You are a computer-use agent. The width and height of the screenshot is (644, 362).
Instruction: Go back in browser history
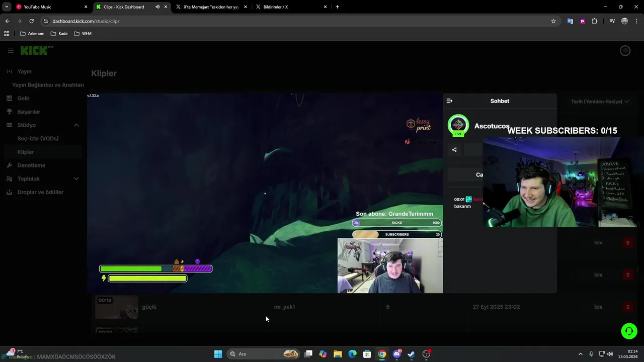(x=7, y=21)
